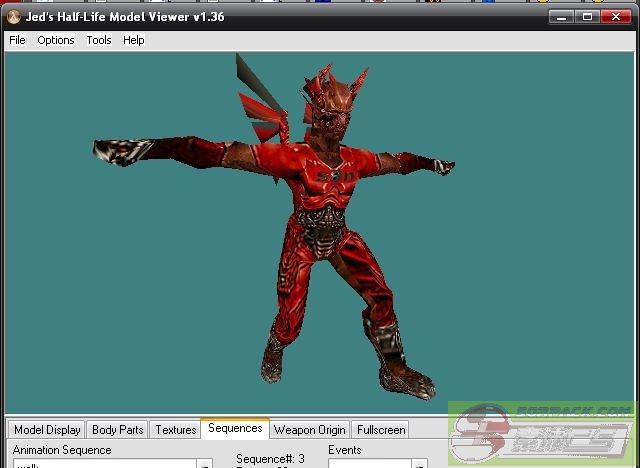Close the Model Viewer window

pyautogui.click(x=616, y=17)
